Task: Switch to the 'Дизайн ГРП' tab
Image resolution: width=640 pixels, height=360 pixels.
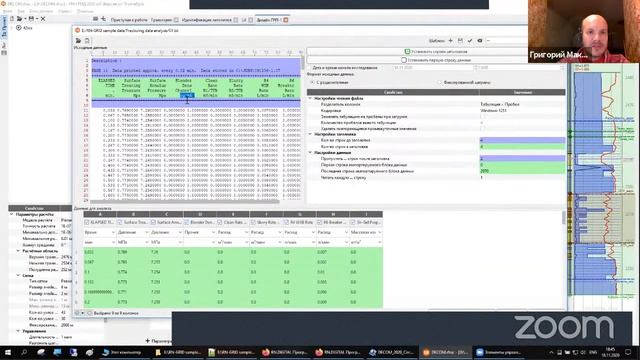Action: (269, 20)
